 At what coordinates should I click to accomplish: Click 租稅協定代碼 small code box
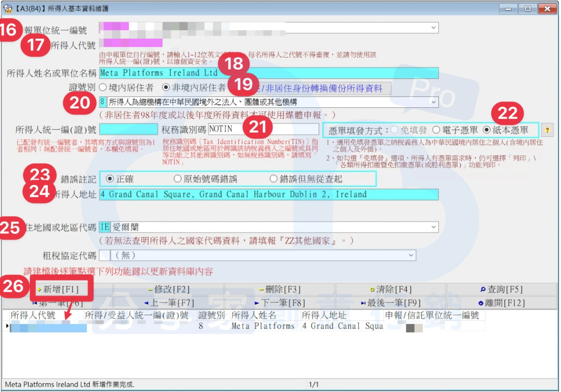104,255
